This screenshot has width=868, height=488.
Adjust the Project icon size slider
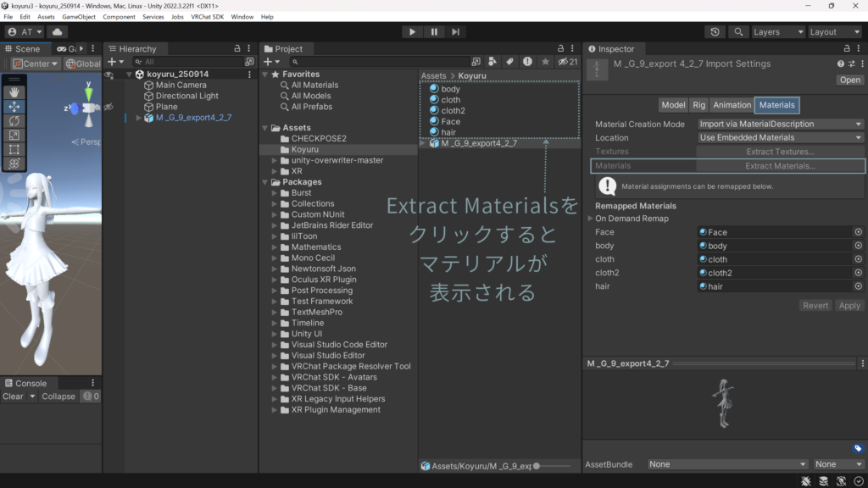(538, 466)
